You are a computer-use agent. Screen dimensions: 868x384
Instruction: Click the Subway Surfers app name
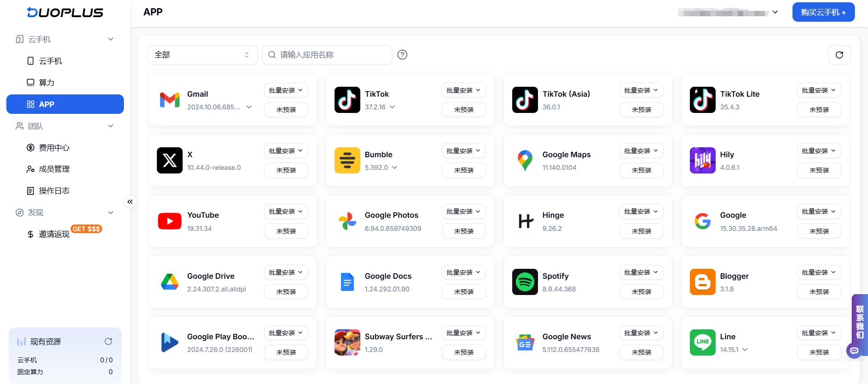[x=398, y=337]
